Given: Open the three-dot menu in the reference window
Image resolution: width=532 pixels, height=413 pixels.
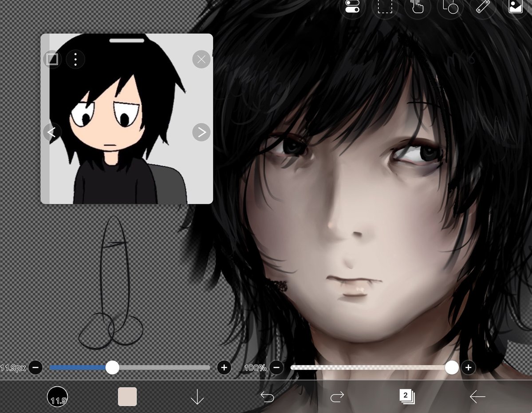Looking at the screenshot, I should click(75, 60).
